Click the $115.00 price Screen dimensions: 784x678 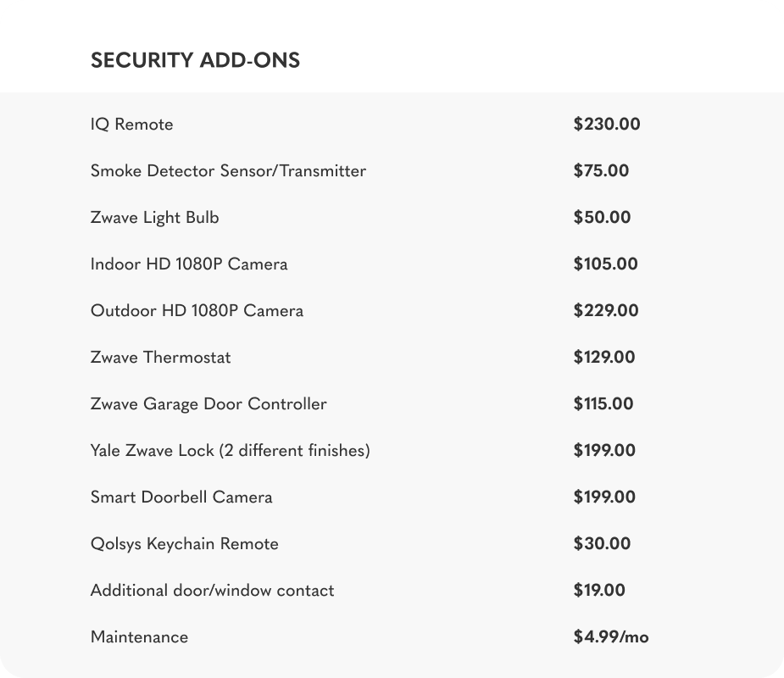coord(603,403)
